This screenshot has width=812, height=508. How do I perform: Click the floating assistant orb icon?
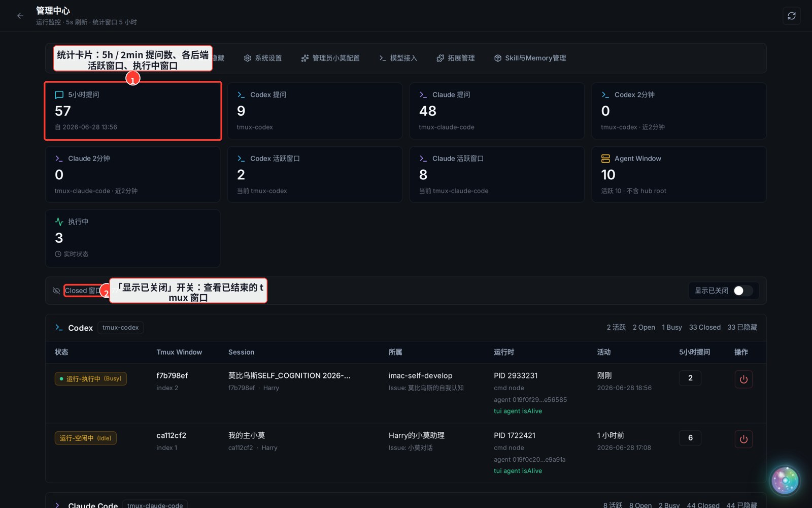(785, 481)
